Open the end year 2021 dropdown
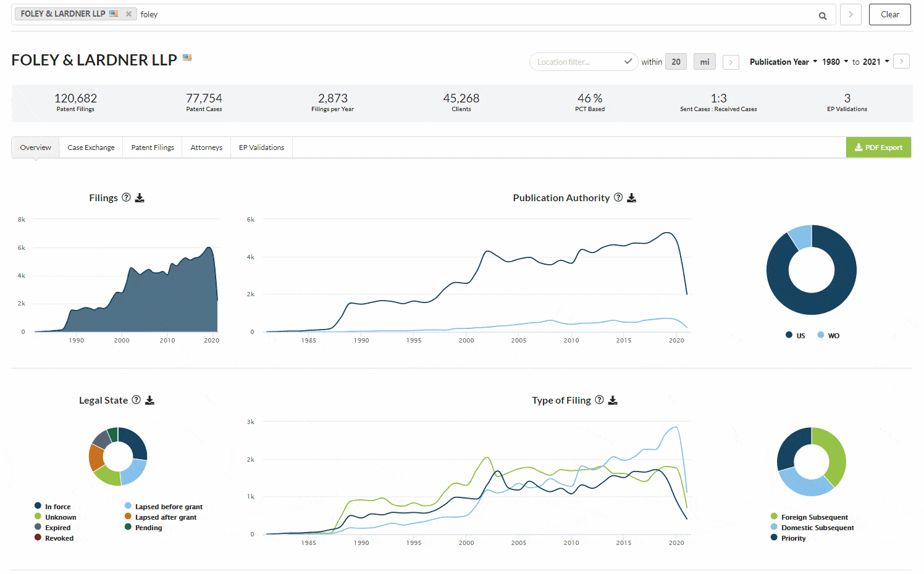This screenshot has width=924, height=574. point(876,62)
